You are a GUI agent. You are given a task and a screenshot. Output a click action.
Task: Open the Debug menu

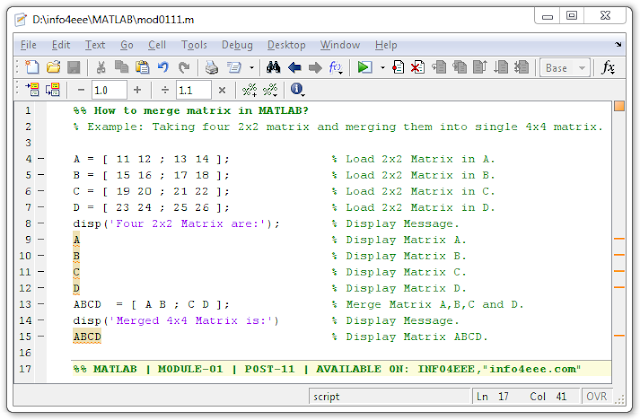coord(237,45)
